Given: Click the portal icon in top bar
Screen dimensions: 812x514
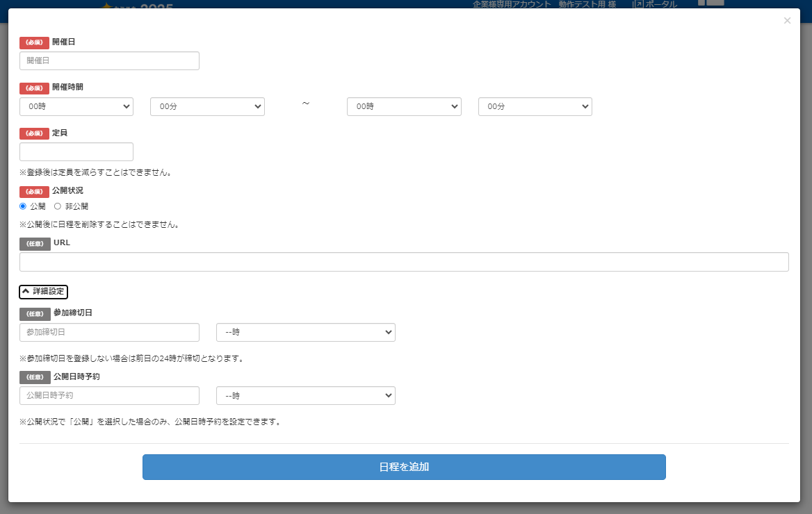Looking at the screenshot, I should click(x=638, y=4).
